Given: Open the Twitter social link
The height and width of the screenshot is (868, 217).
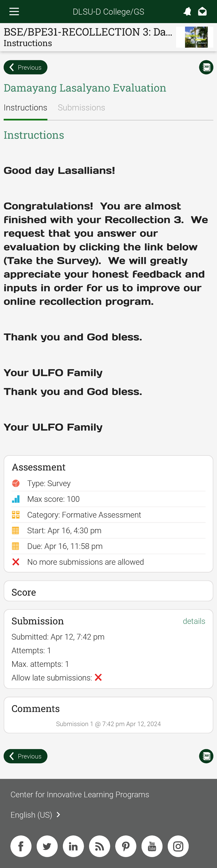Looking at the screenshot, I should (47, 846).
